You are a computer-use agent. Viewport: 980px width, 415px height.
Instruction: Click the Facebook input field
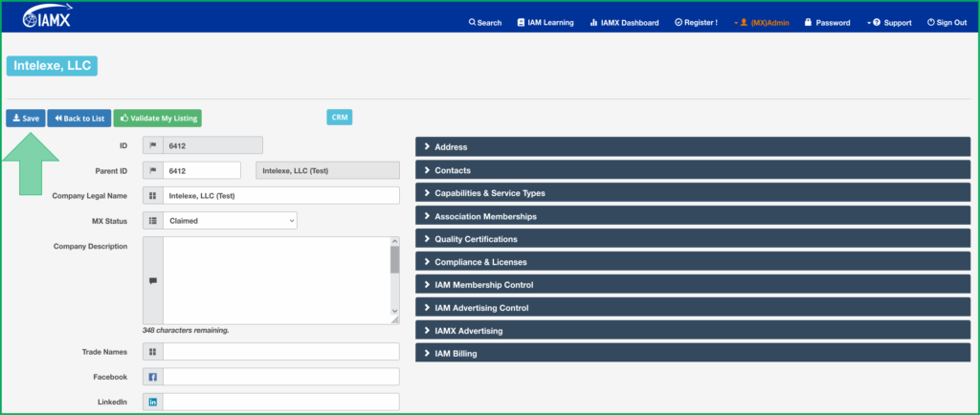(x=281, y=377)
